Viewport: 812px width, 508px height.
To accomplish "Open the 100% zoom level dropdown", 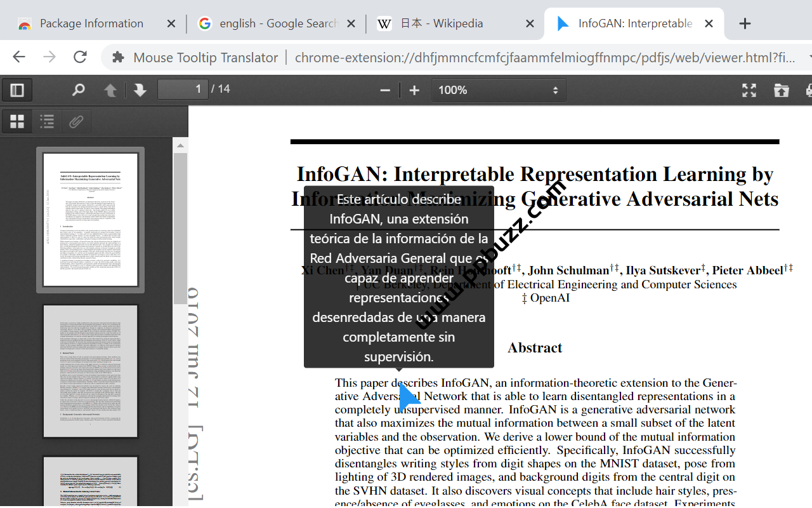I will [499, 90].
